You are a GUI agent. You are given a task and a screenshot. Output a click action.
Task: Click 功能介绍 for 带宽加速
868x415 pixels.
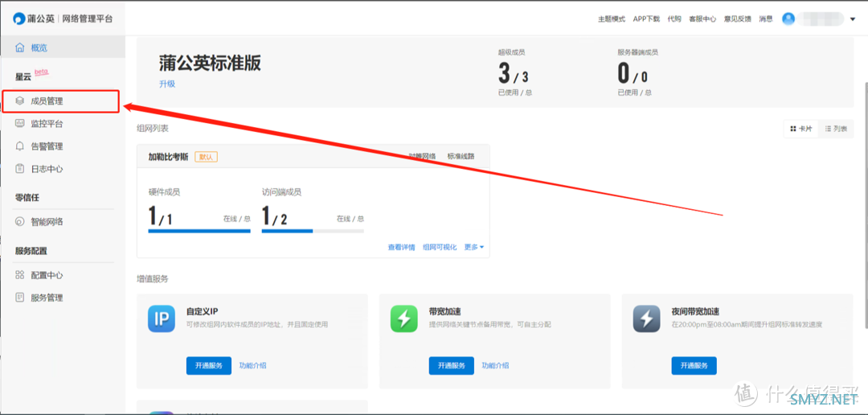point(495,366)
